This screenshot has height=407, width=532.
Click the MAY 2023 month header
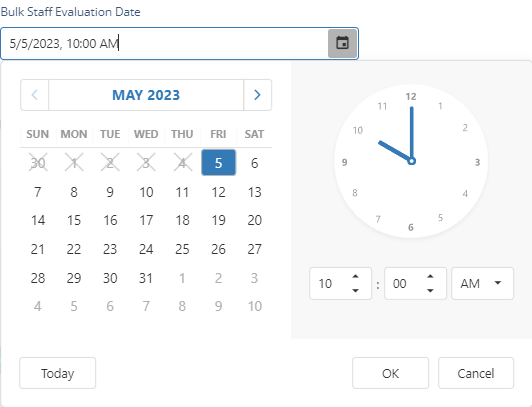click(x=146, y=95)
